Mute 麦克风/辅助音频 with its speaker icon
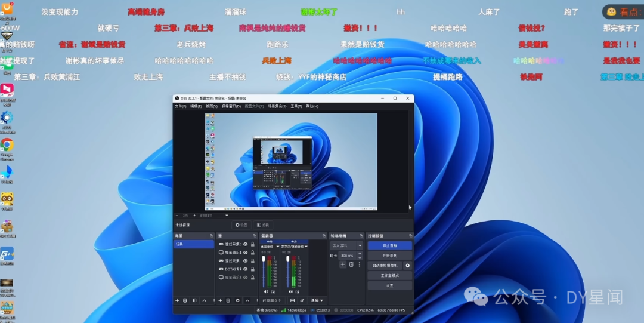 290,292
